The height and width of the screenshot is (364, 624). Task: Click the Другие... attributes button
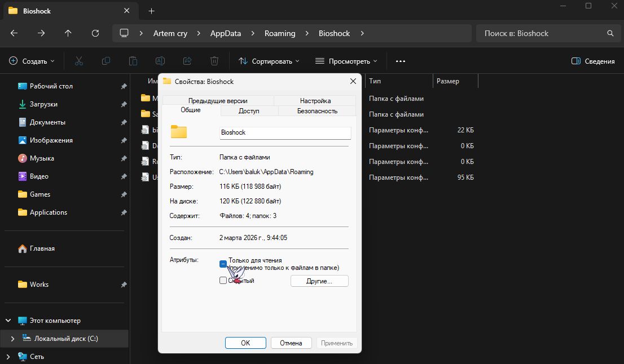tap(319, 281)
